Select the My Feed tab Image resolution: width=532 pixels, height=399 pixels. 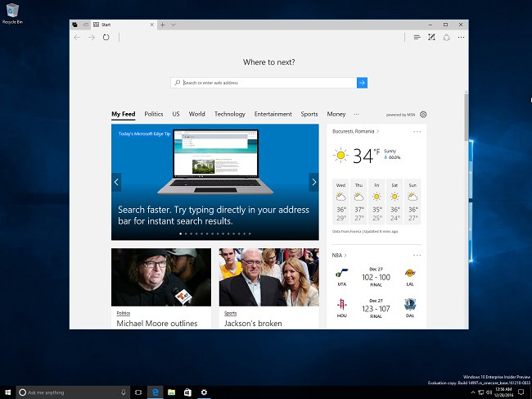point(123,115)
